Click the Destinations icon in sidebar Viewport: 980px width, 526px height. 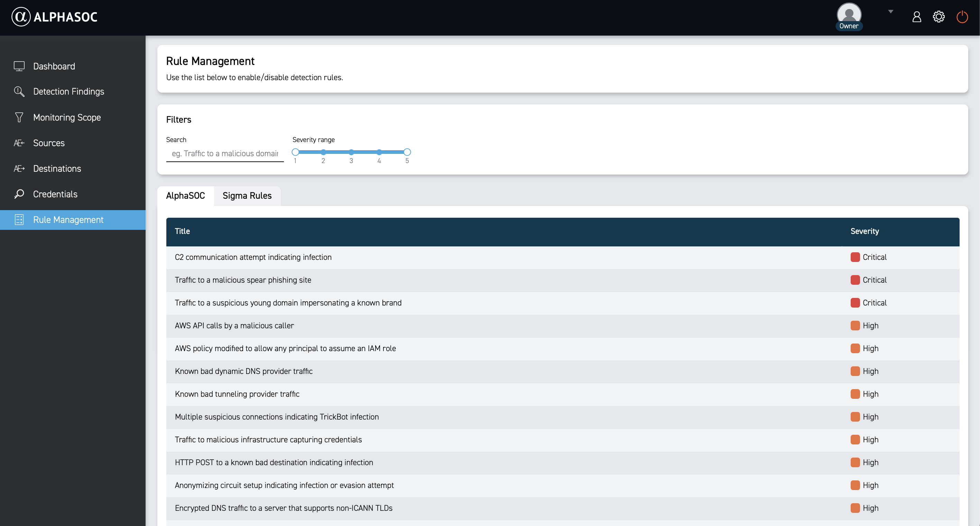(19, 169)
